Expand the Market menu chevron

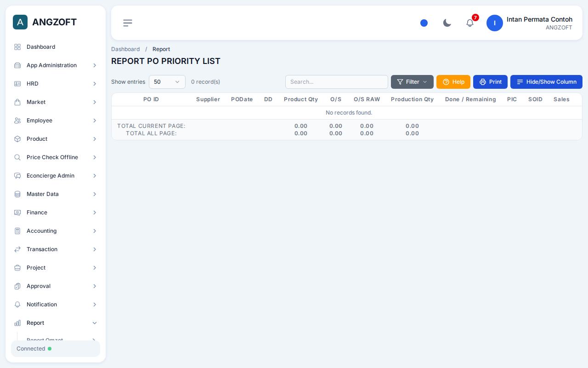point(95,102)
